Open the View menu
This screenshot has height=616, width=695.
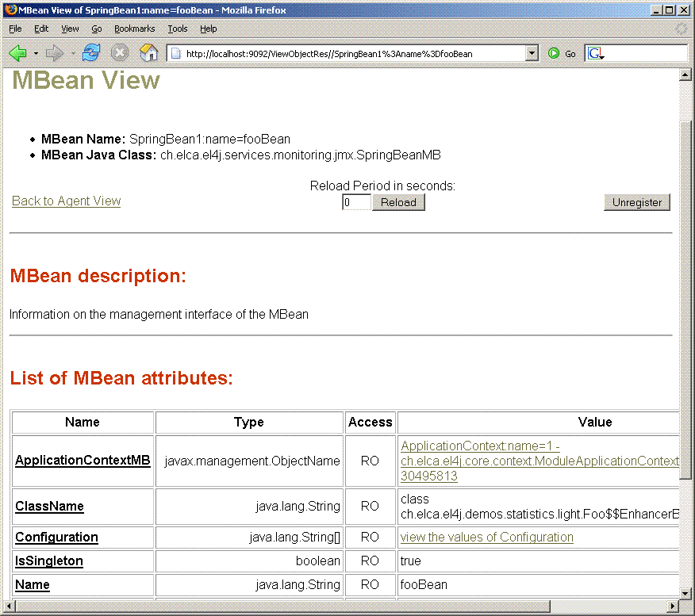[70, 29]
